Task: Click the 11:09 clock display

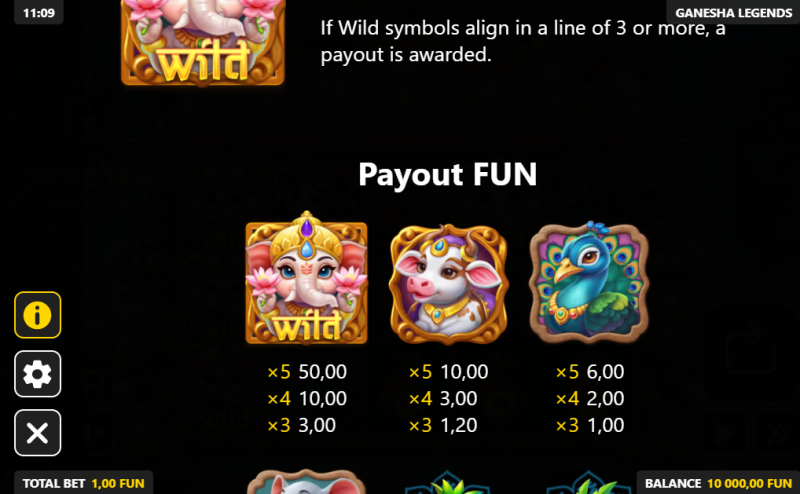Action: (39, 12)
